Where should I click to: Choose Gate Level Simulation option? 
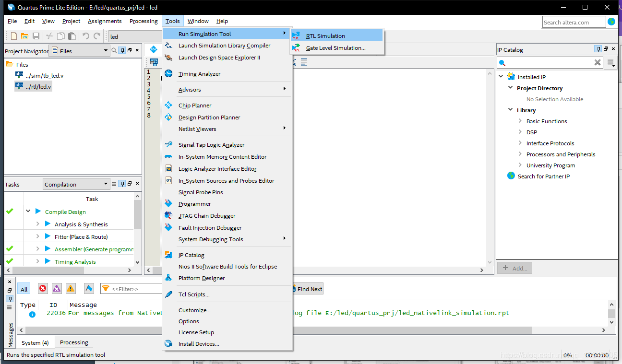[337, 48]
